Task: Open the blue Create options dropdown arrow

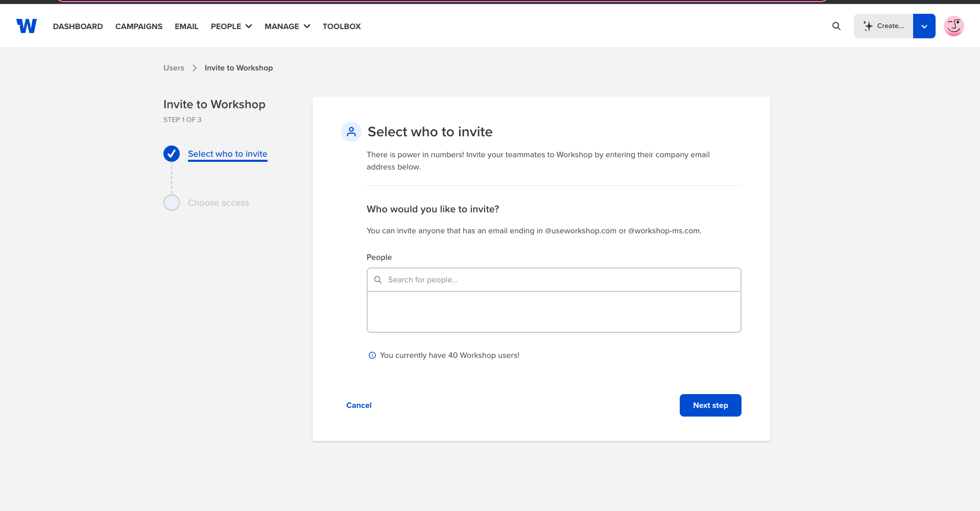Action: 924,26
